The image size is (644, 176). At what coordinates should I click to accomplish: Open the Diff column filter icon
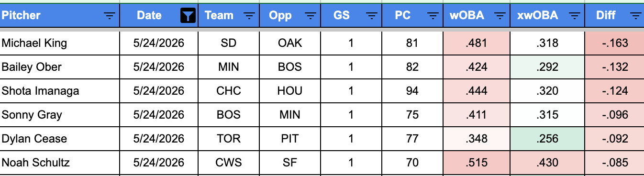[635, 16]
